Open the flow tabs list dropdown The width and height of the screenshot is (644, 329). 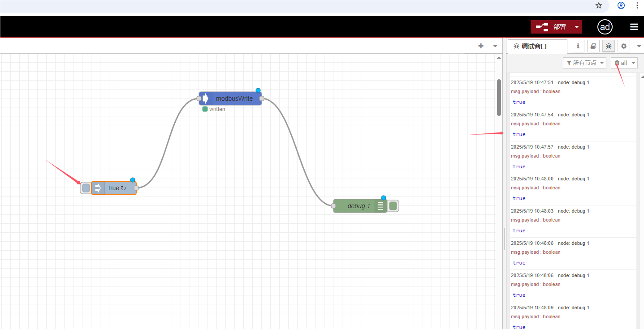pyautogui.click(x=495, y=46)
